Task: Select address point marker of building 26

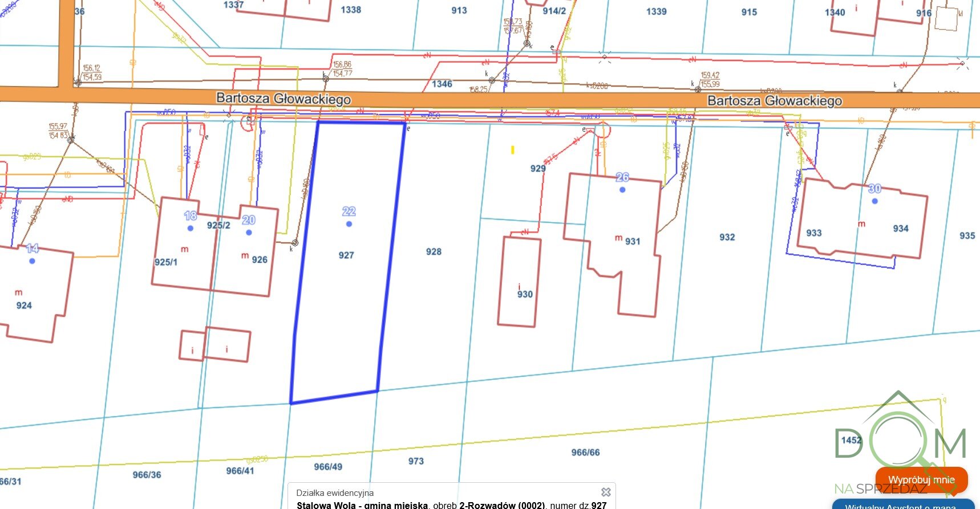Action: 622,190
